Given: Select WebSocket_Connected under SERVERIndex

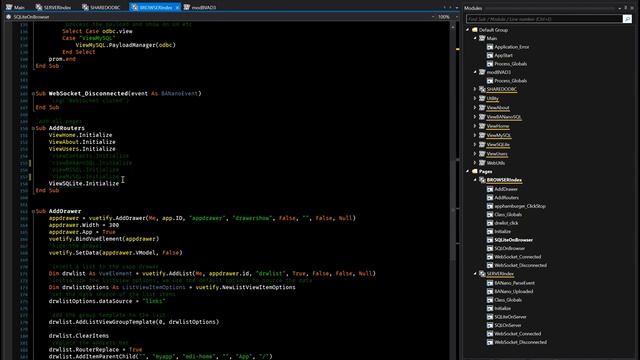Looking at the screenshot, I should click(518, 334).
